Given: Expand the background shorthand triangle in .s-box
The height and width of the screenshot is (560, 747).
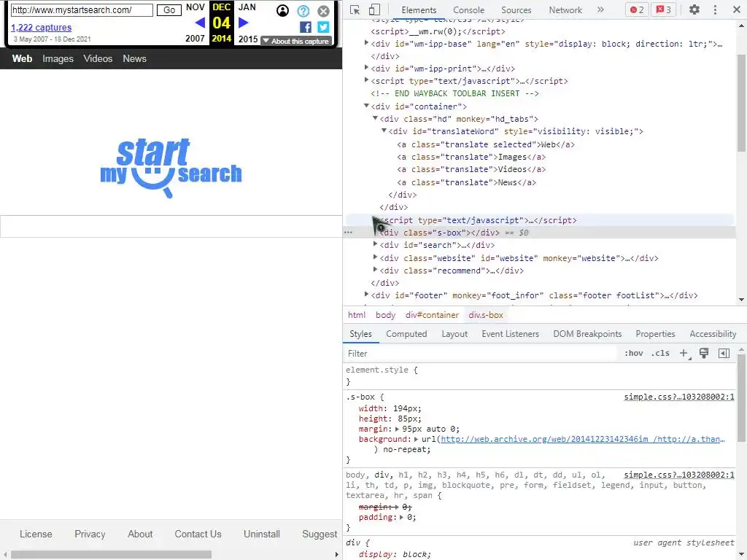Looking at the screenshot, I should pos(416,439).
